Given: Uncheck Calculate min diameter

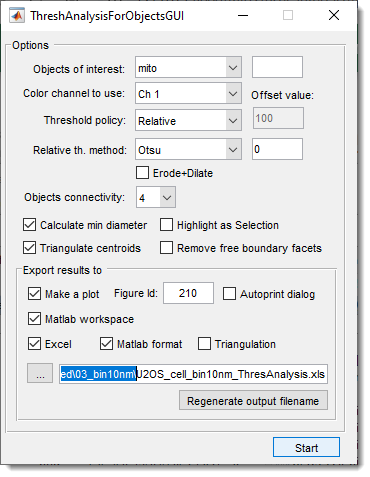Looking at the screenshot, I should point(30,225).
